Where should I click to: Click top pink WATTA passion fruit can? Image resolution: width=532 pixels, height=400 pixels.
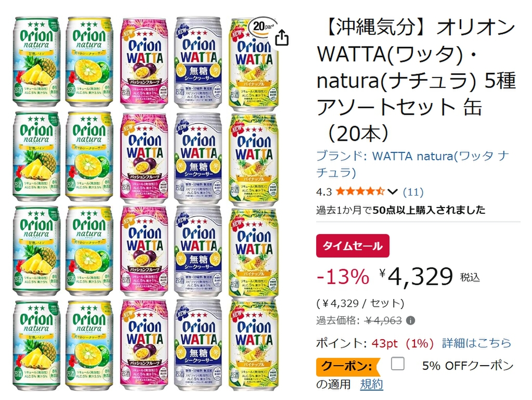pyautogui.click(x=144, y=62)
